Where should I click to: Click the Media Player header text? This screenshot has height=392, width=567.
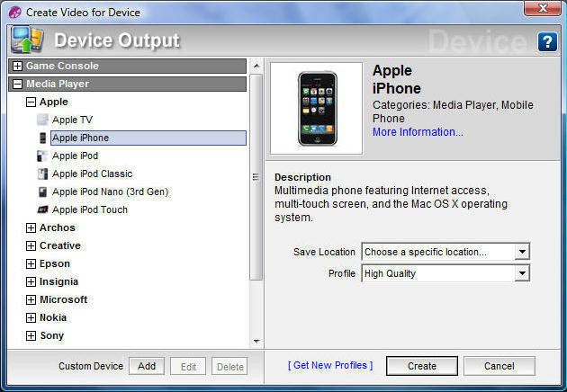pyautogui.click(x=58, y=85)
